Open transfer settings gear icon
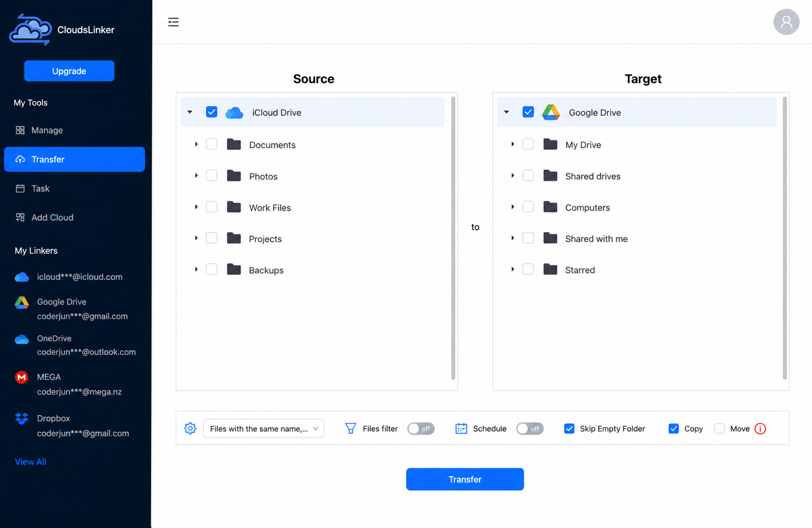 click(190, 428)
